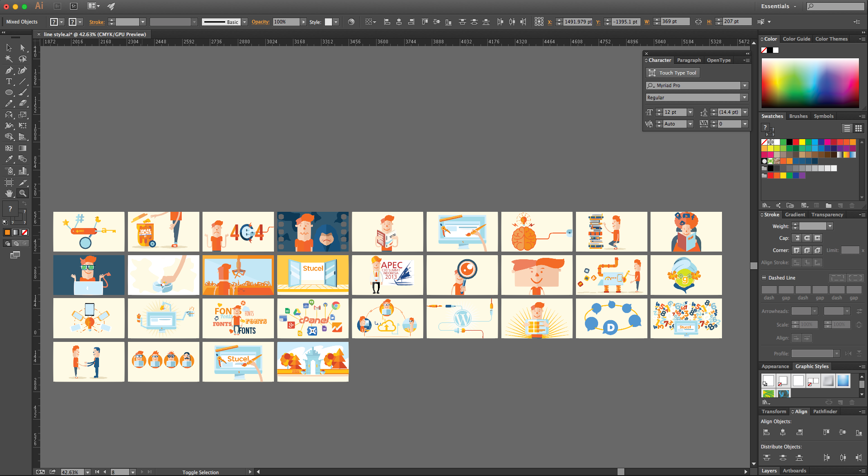
Task: Open the Color Guide tab
Action: [797, 39]
